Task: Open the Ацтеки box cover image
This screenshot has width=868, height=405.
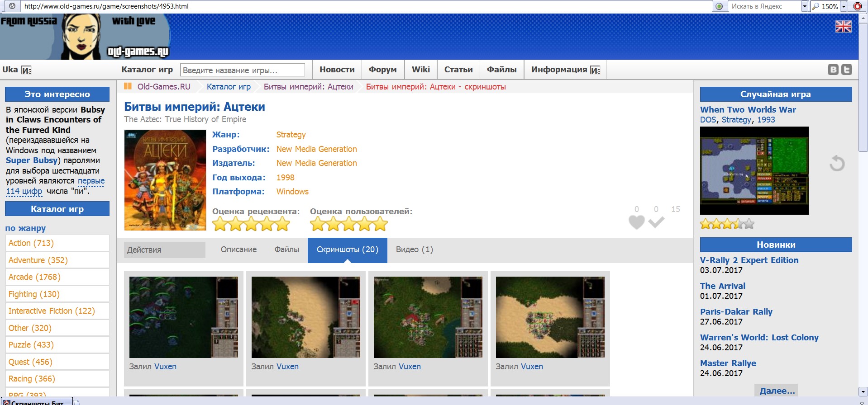Action: click(x=165, y=180)
